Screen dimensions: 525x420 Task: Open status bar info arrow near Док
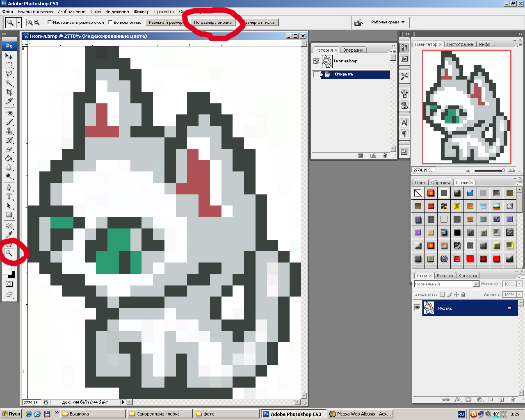coord(123,402)
